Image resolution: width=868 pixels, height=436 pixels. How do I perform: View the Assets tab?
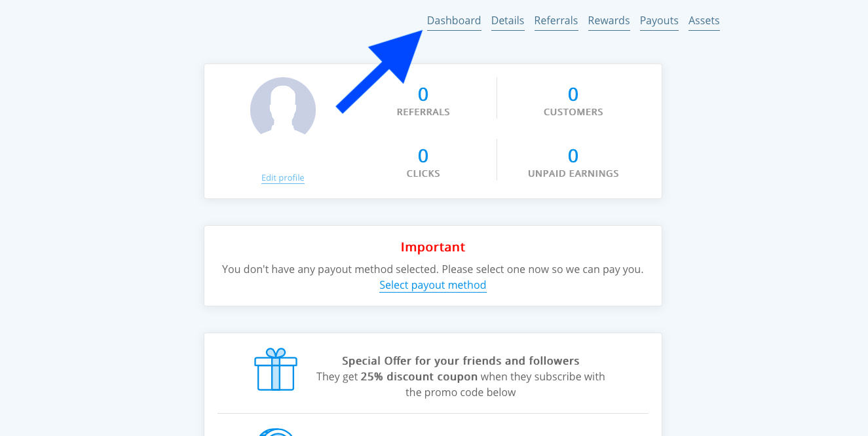[704, 21]
